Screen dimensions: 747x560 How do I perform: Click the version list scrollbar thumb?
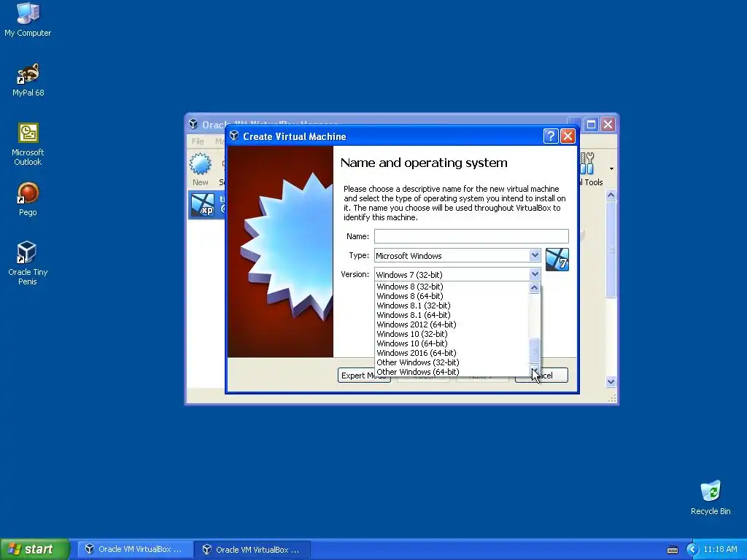pyautogui.click(x=535, y=350)
